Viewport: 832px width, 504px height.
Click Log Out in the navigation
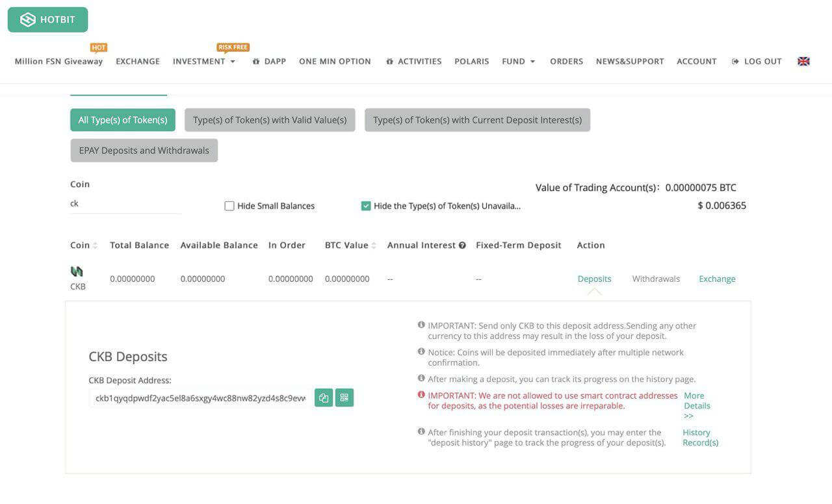coord(757,61)
